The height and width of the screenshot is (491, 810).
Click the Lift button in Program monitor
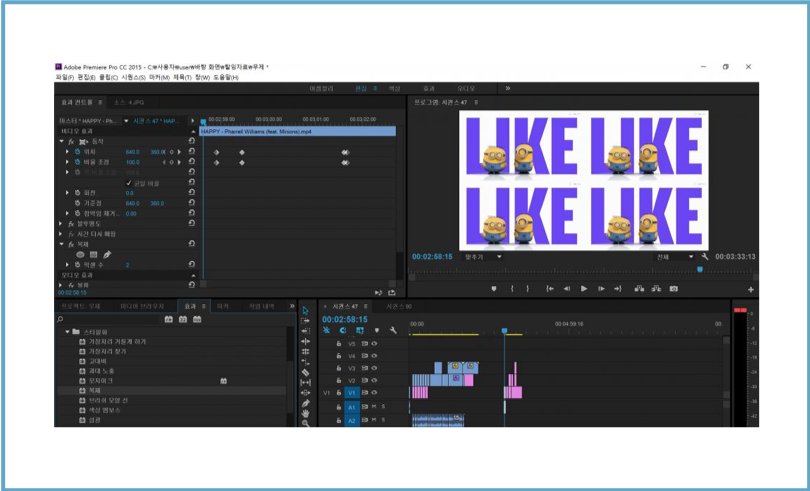coord(639,289)
